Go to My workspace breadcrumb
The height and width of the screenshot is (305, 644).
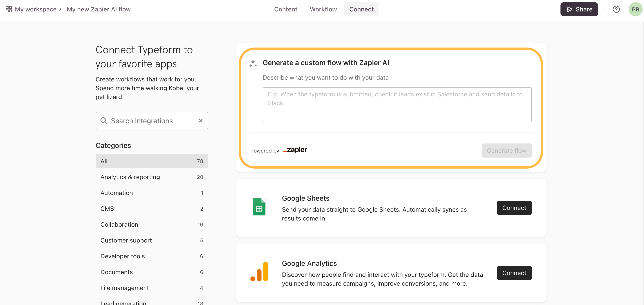click(x=36, y=9)
